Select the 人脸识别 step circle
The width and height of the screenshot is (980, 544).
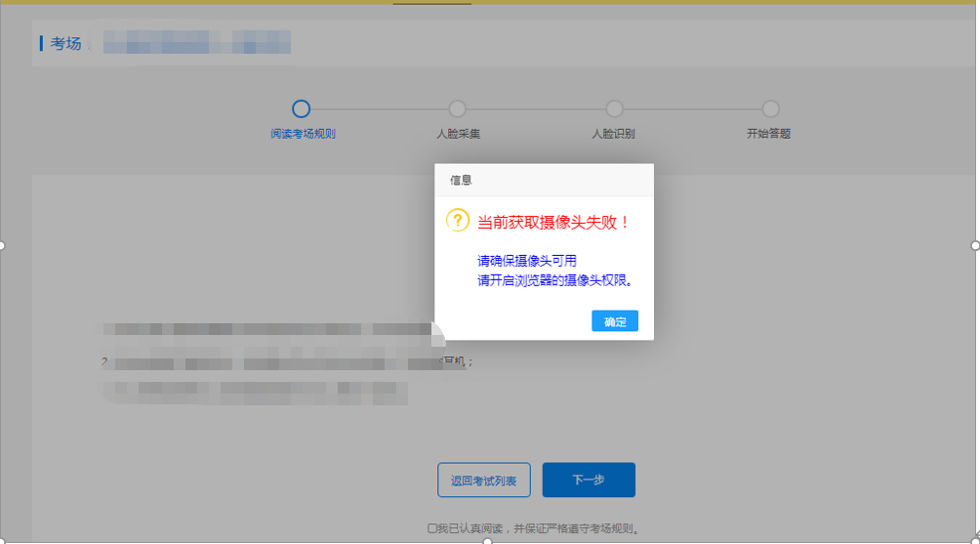point(614,109)
